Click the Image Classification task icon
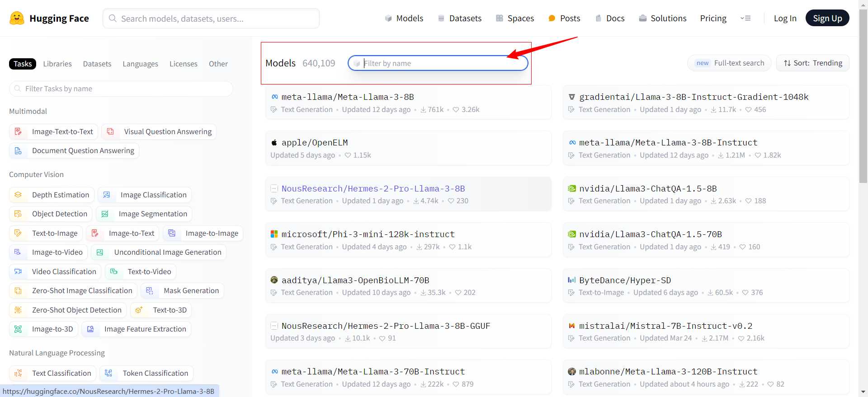Viewport: 868px width, 397px height. [107, 195]
